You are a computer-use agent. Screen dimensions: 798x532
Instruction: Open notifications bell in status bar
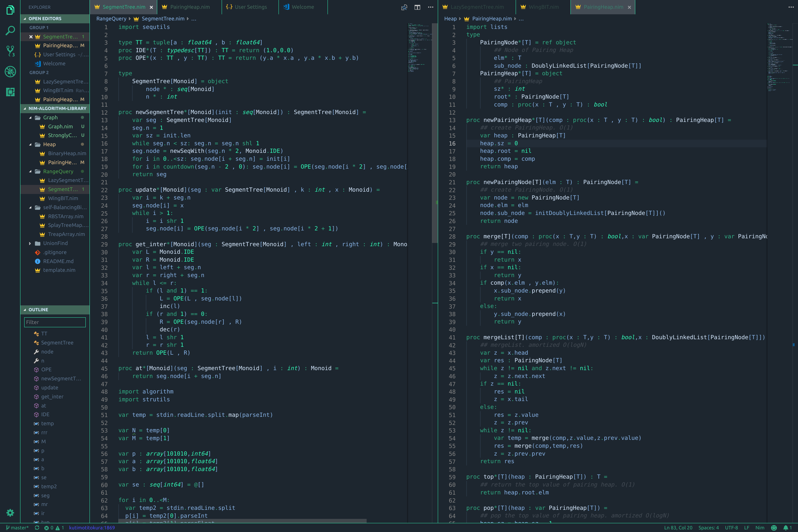(x=785, y=528)
